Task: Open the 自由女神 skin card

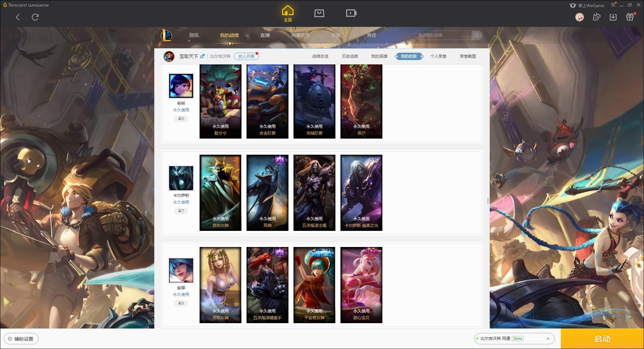Action: pyautogui.click(x=220, y=193)
